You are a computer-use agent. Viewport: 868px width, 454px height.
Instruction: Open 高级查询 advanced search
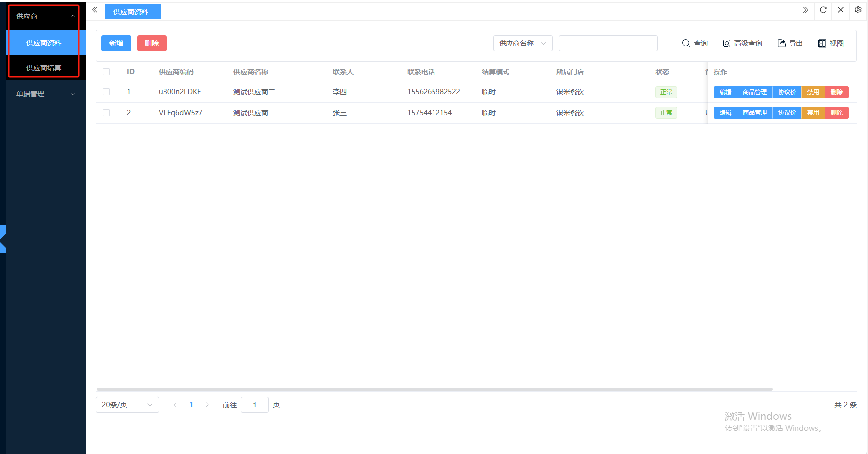(x=742, y=44)
